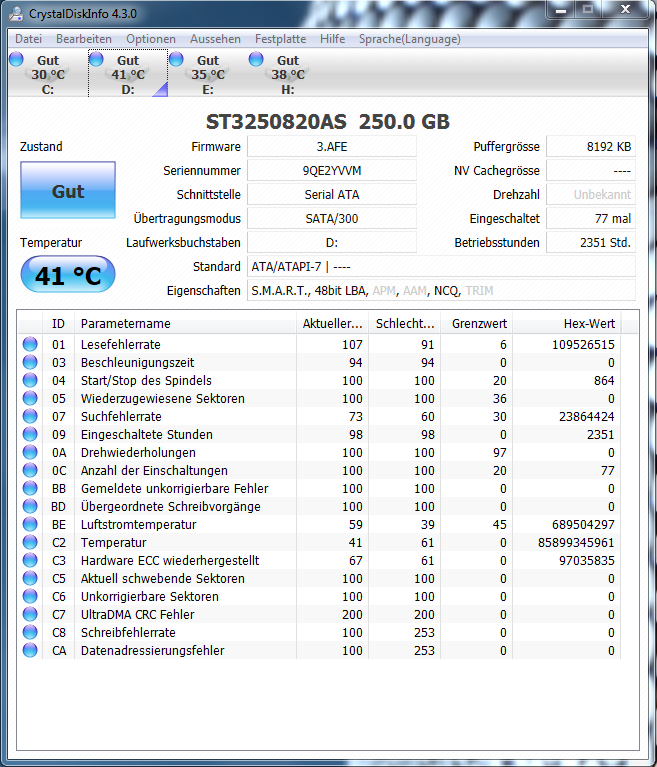The width and height of the screenshot is (657, 767).
Task: Click the Standard field ATA/ATAPI-7
Action: click(x=441, y=267)
